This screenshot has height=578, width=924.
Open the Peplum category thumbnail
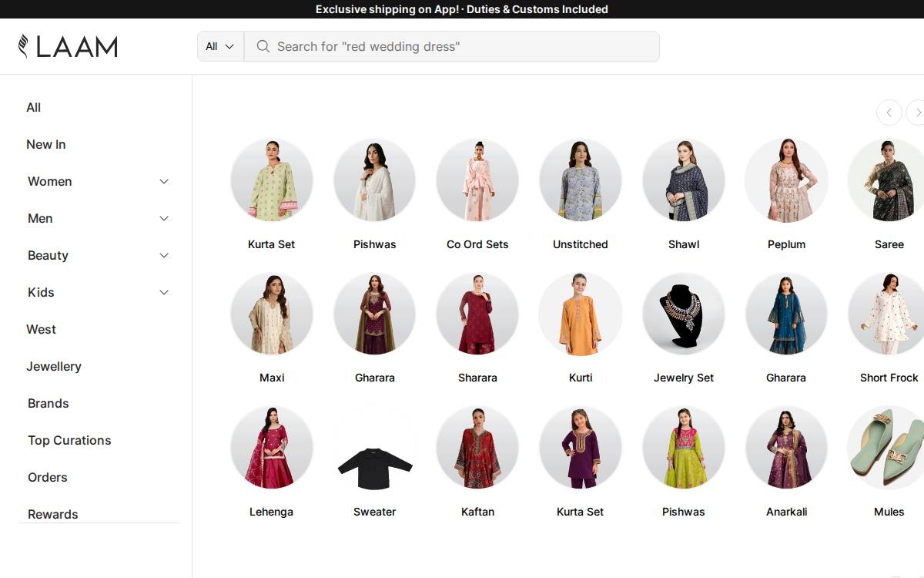(x=786, y=180)
